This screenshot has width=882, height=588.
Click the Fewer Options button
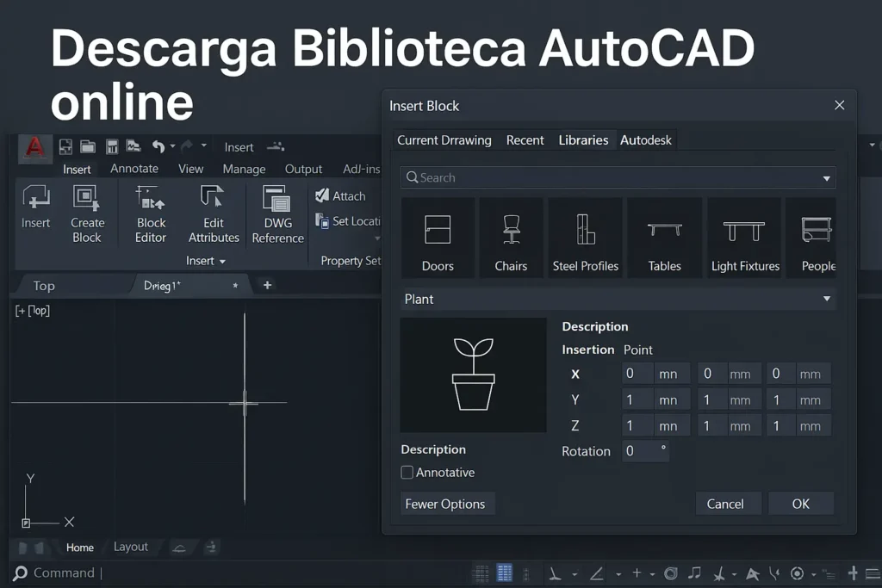click(x=447, y=504)
